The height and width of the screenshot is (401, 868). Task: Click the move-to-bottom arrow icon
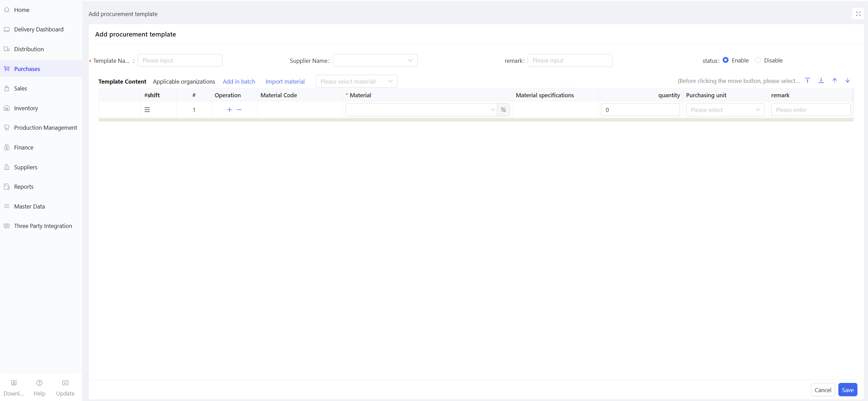(821, 81)
